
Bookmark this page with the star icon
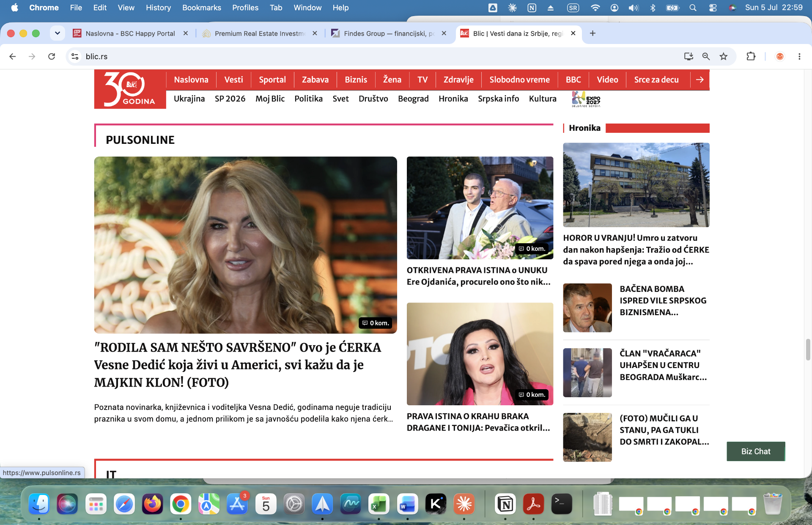coord(724,56)
